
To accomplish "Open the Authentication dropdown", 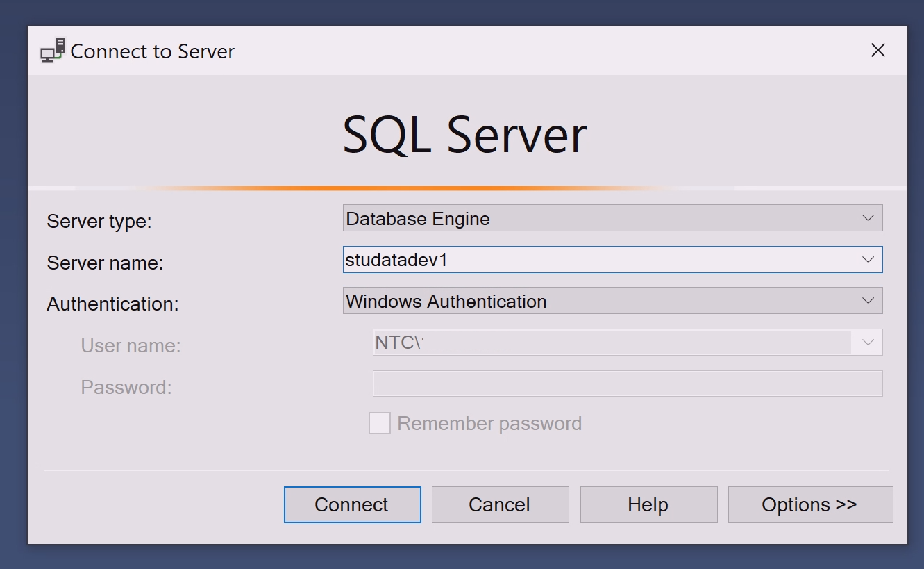I will 612,301.
